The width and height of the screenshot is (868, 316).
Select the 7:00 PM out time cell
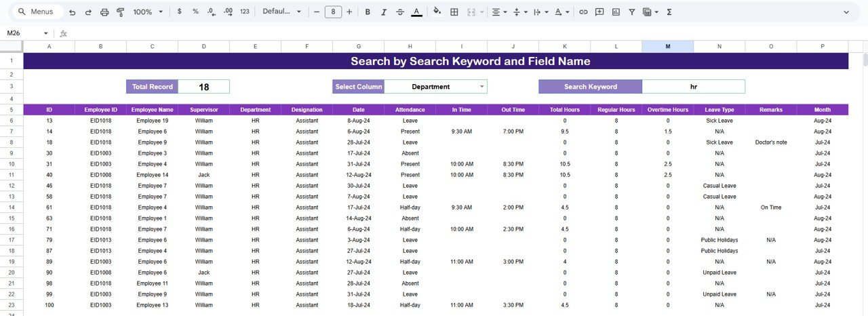point(513,132)
